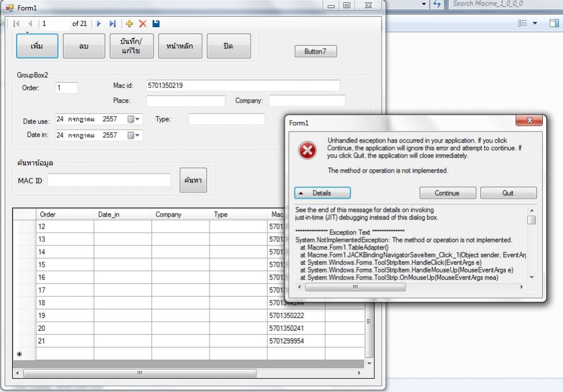Screen dimensions: 563x392
Task: Click grid horizontal scrollbar right arrow
Action: point(359,373)
